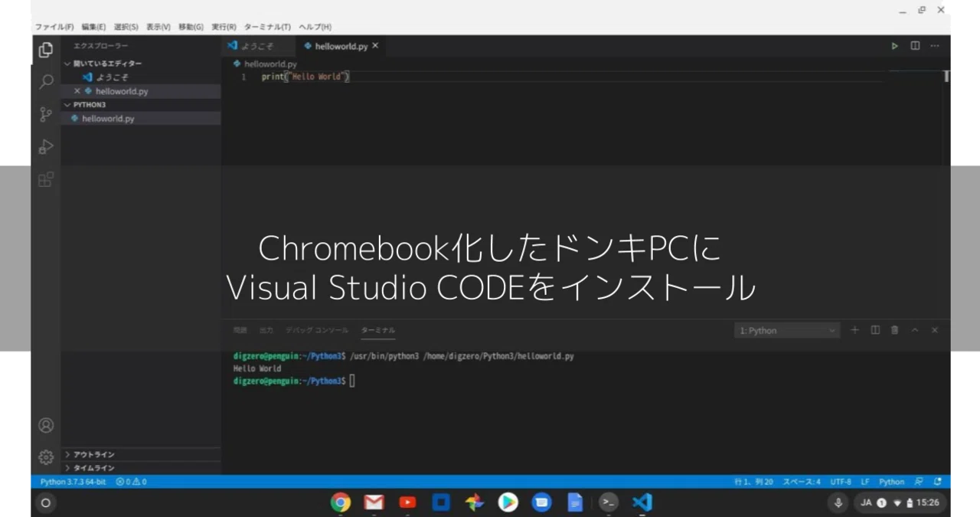Open the Play Store from the shelf
This screenshot has width=980, height=517.
508,502
